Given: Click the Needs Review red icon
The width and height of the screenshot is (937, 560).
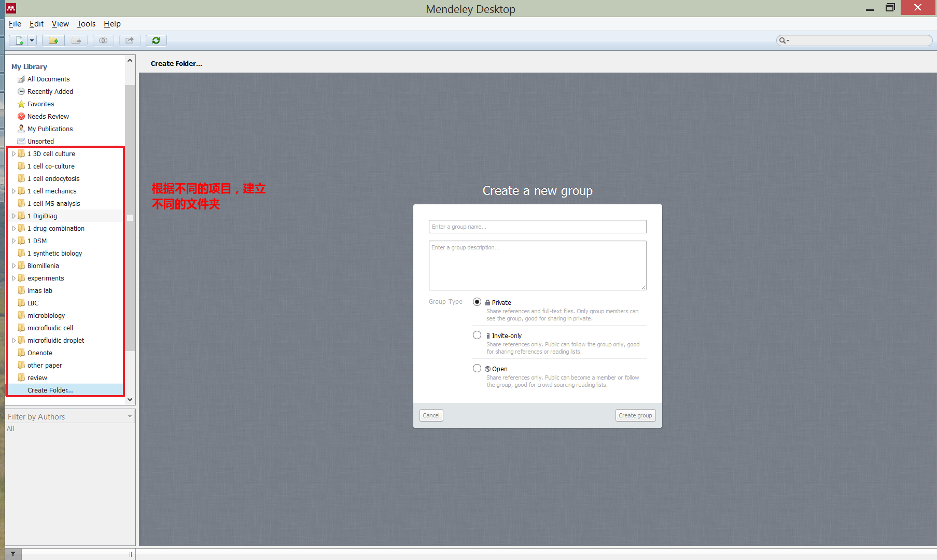Looking at the screenshot, I should [21, 116].
